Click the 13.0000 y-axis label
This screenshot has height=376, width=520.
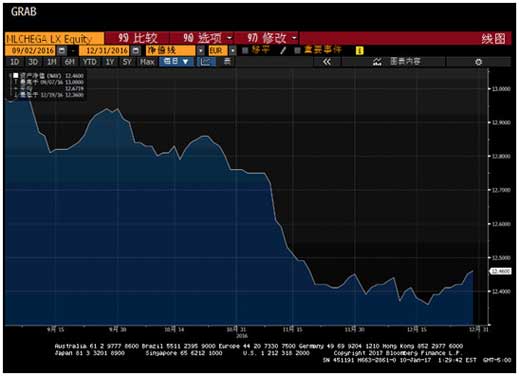point(501,89)
